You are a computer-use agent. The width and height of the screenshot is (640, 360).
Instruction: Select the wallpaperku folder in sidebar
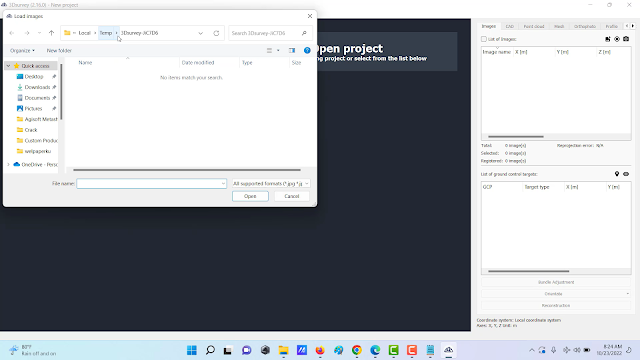(x=37, y=151)
